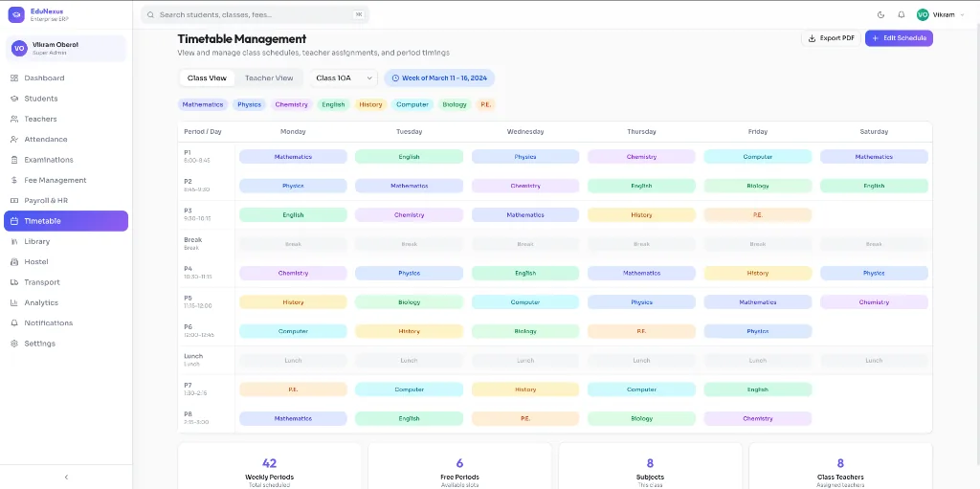Click the Biology legend chip
The height and width of the screenshot is (489, 980).
[x=455, y=104]
